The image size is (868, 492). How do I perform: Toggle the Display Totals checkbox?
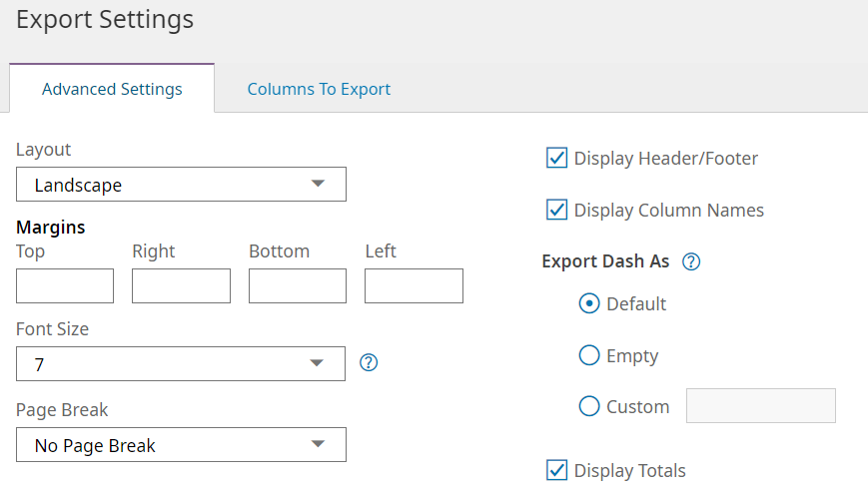557,470
